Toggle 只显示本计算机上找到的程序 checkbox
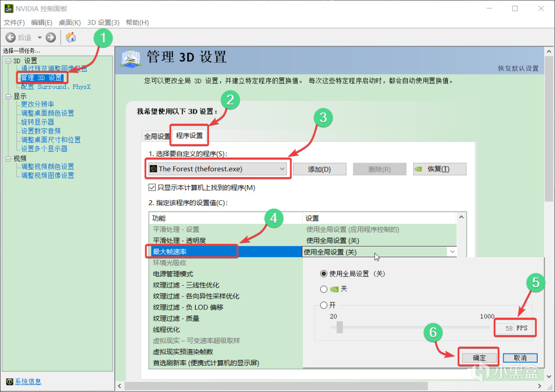Viewport: 555px width, 392px height. [x=152, y=187]
